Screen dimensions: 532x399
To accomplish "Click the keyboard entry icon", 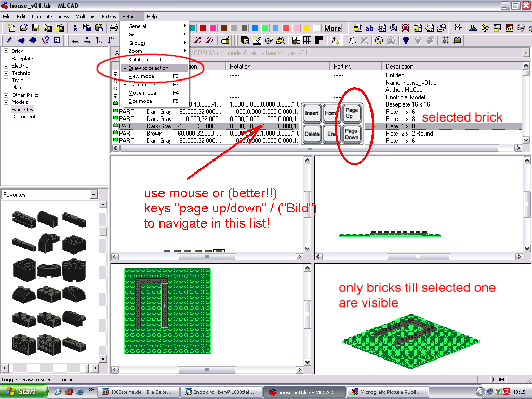I will 225,41.
